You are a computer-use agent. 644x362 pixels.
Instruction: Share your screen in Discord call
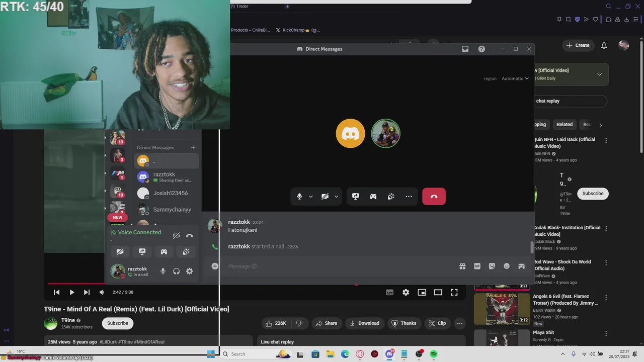(356, 197)
